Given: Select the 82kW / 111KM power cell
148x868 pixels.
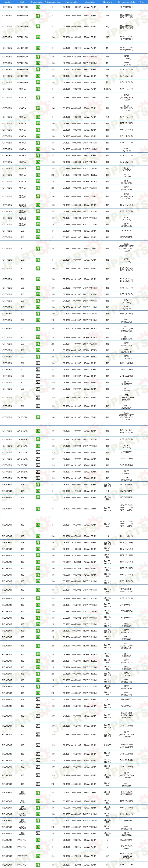Looking at the screenshot, I should 90,307.
